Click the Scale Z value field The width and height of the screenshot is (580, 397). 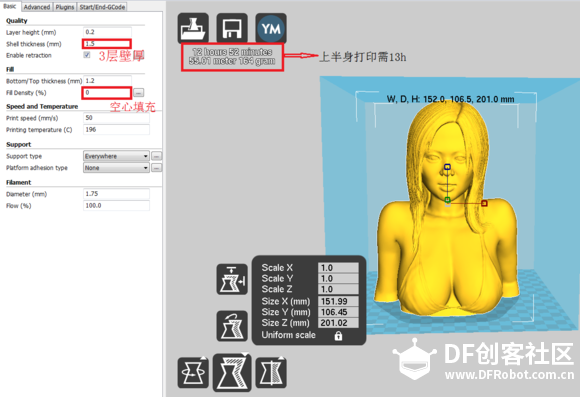click(x=338, y=289)
